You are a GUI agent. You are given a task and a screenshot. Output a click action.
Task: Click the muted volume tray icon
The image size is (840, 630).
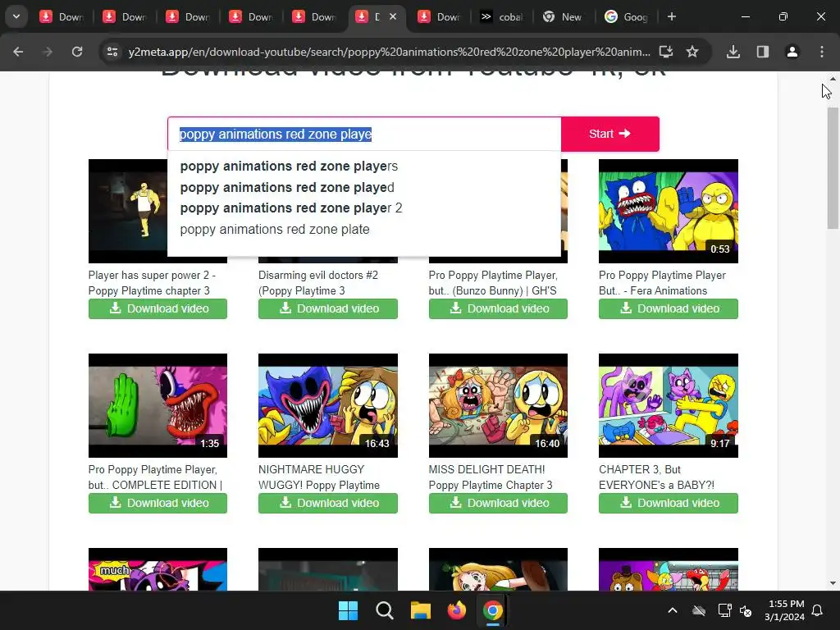746,610
